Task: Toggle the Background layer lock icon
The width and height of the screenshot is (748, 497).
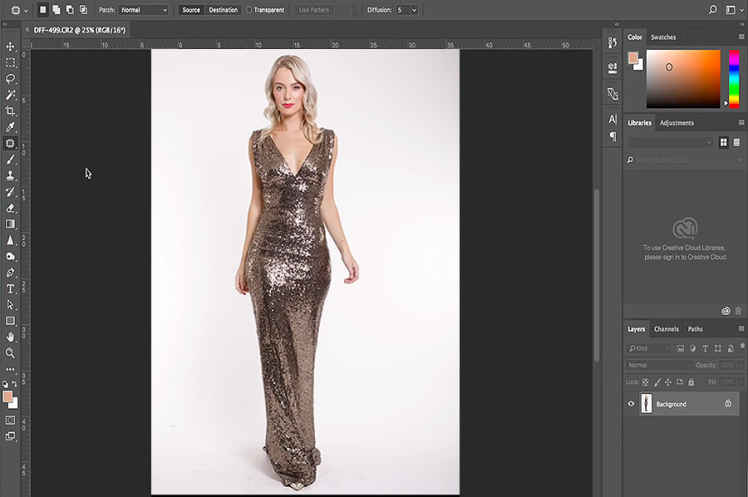Action: pos(728,403)
